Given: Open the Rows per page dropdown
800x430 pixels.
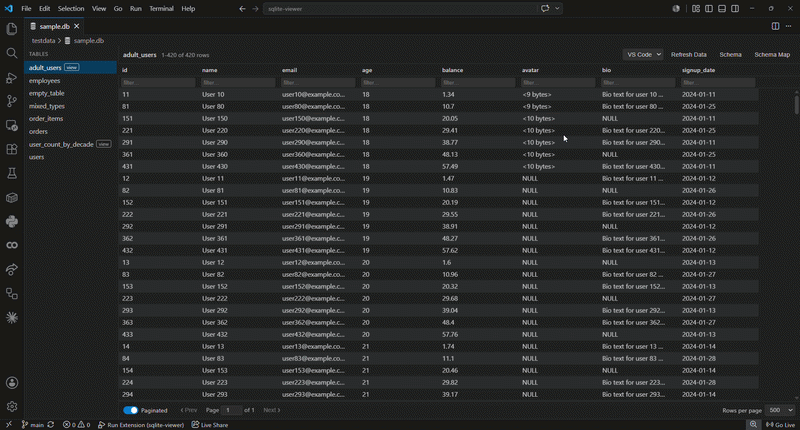Looking at the screenshot, I should (x=781, y=410).
